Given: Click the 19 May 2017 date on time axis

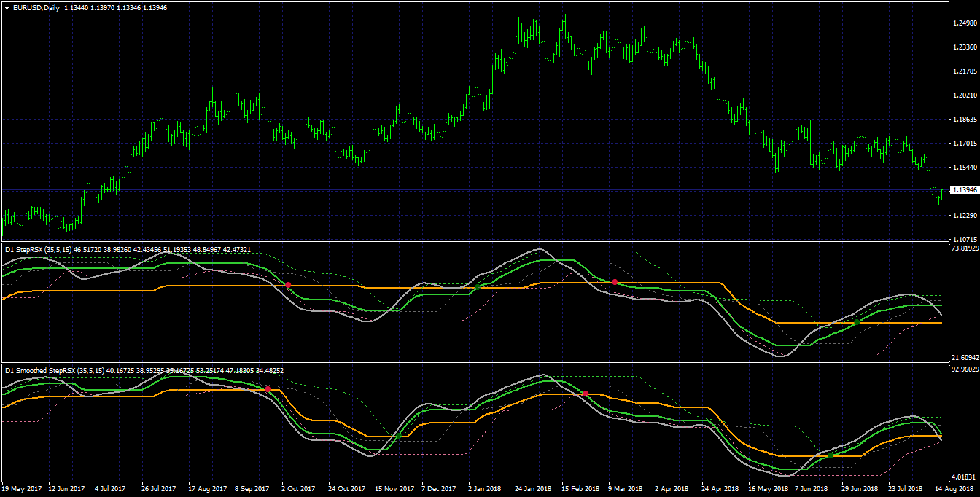Looking at the screenshot, I should [22, 489].
